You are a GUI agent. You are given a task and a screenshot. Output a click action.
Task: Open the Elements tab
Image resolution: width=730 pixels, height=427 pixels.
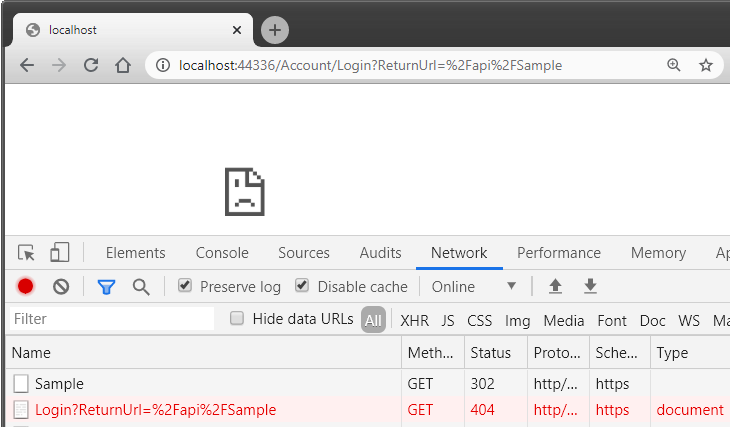tap(135, 253)
